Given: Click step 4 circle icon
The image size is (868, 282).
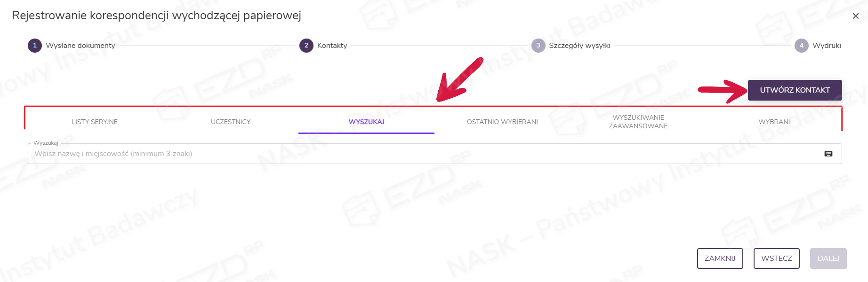Looking at the screenshot, I should tap(801, 46).
